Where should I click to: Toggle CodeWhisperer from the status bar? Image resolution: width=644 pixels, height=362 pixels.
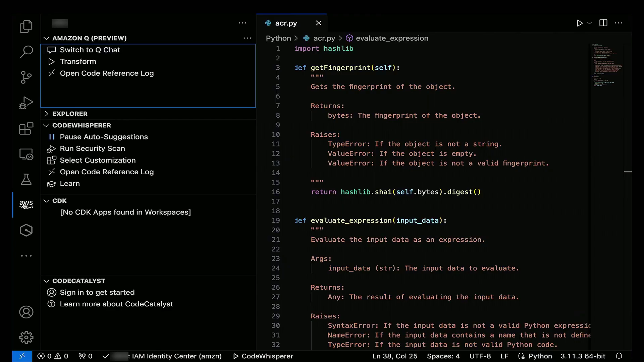(263, 356)
